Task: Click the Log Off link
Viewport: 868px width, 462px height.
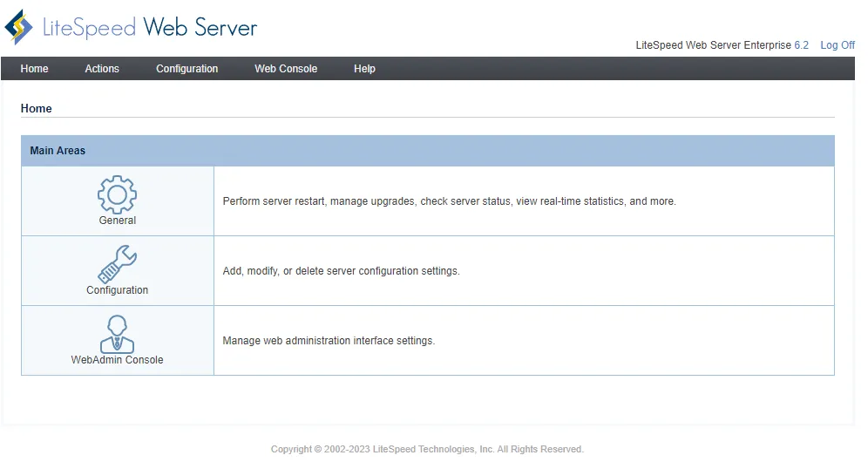Action: (x=837, y=45)
